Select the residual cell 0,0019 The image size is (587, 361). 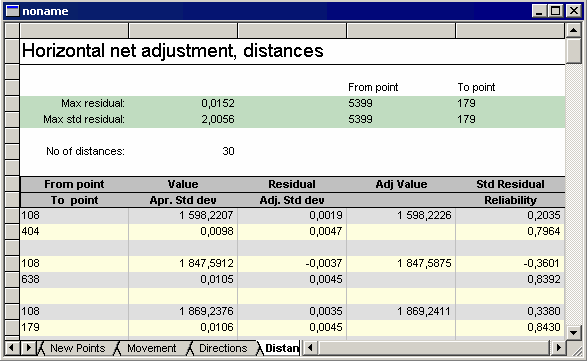292,215
